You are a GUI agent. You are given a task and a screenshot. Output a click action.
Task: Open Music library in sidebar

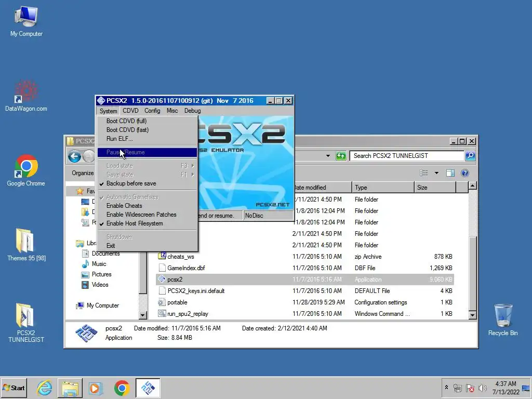coord(94,263)
